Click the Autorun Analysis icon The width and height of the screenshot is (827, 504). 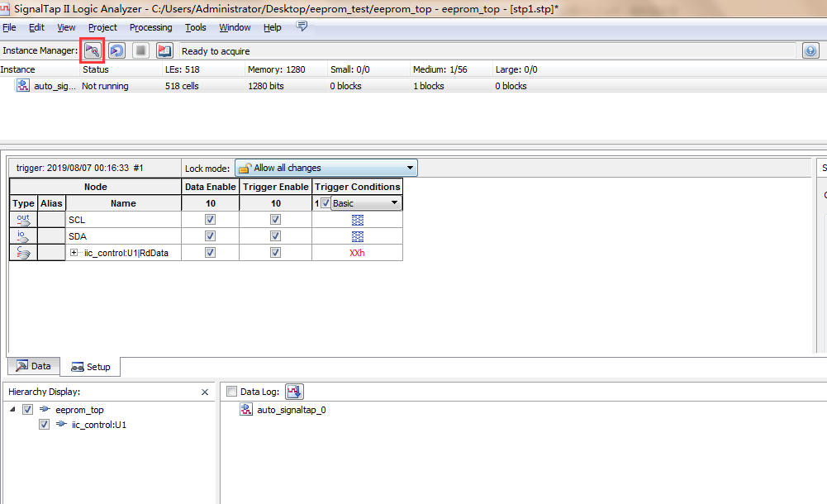pyautogui.click(x=116, y=50)
